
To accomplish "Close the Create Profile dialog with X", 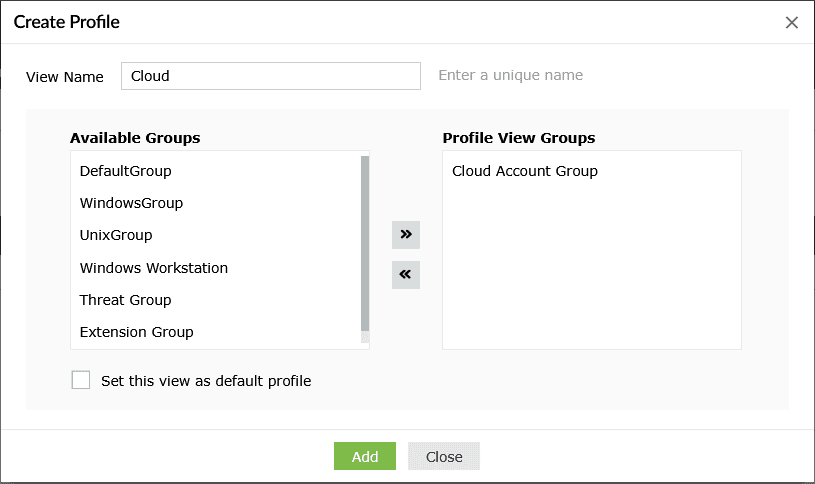I will pos(791,22).
